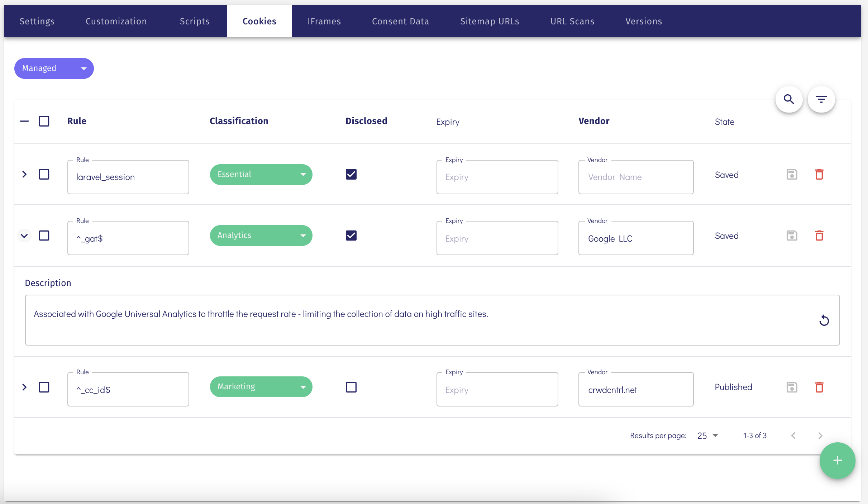
Task: Save the ^_cc_id$ rule
Action: (792, 387)
